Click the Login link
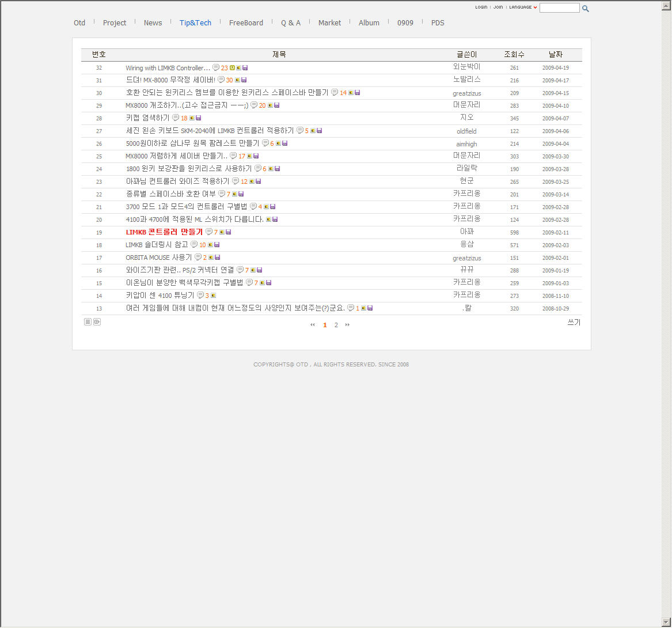Image resolution: width=672 pixels, height=628 pixels. [x=481, y=7]
